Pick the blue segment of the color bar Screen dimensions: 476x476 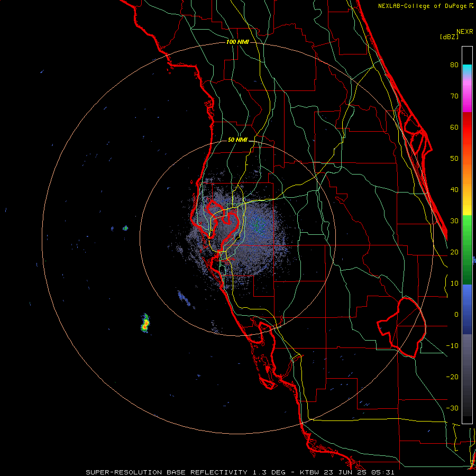[x=467, y=309]
